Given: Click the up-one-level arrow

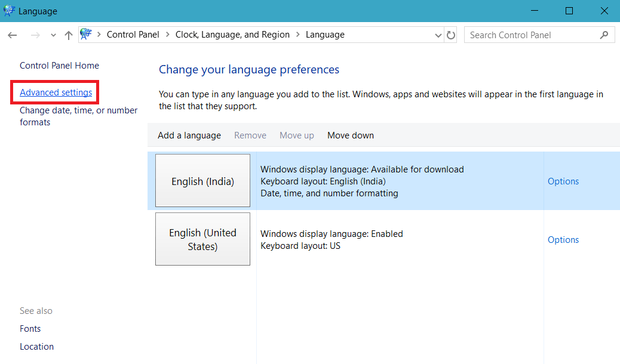Looking at the screenshot, I should click(x=68, y=35).
